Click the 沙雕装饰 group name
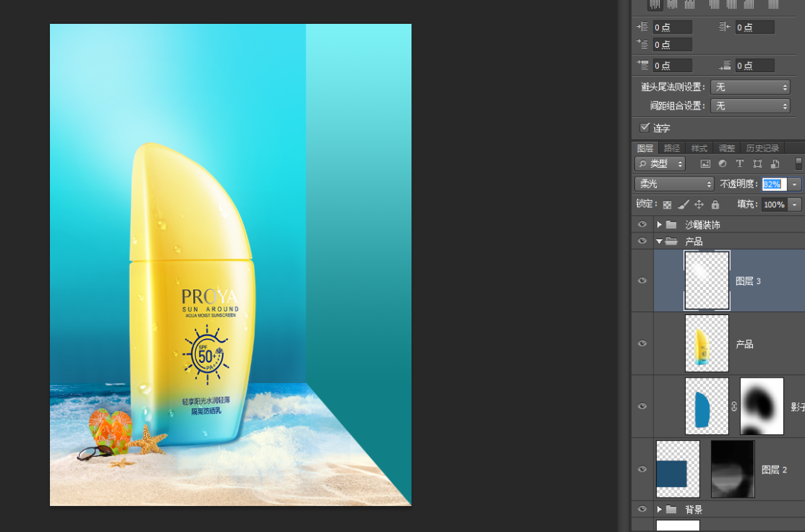The width and height of the screenshot is (805, 532). [x=702, y=225]
